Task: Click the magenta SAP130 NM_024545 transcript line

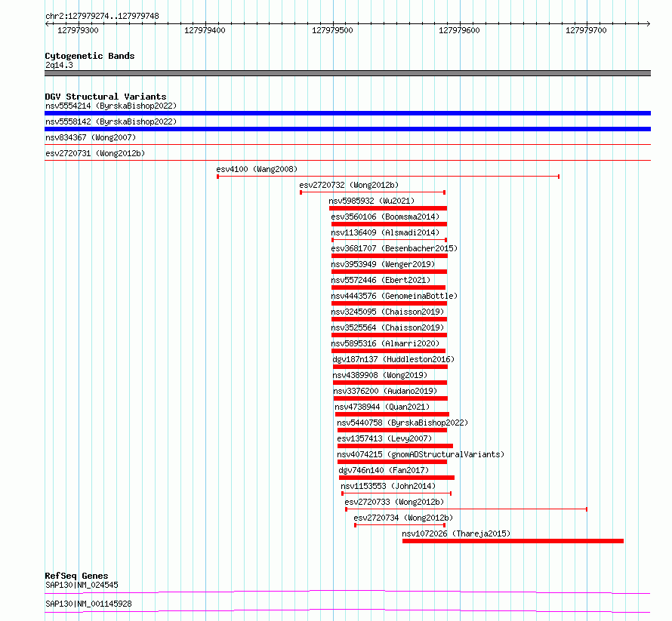Action: pos(347,592)
